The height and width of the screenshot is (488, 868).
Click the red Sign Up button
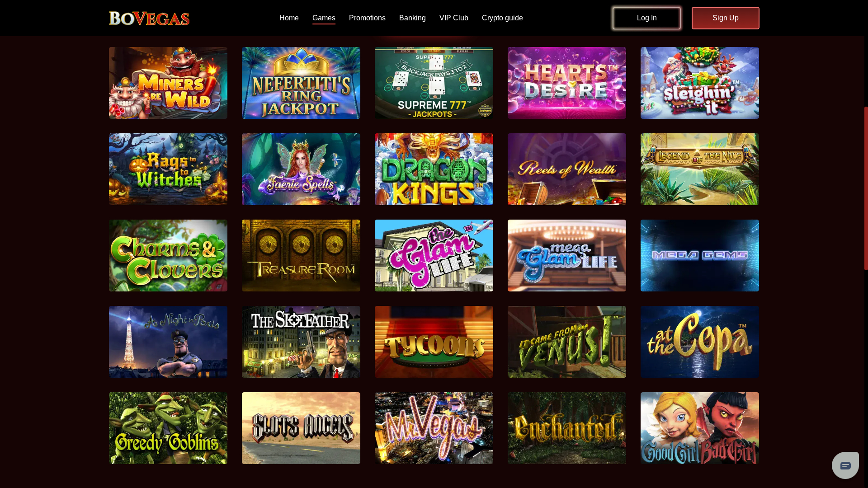click(x=725, y=18)
